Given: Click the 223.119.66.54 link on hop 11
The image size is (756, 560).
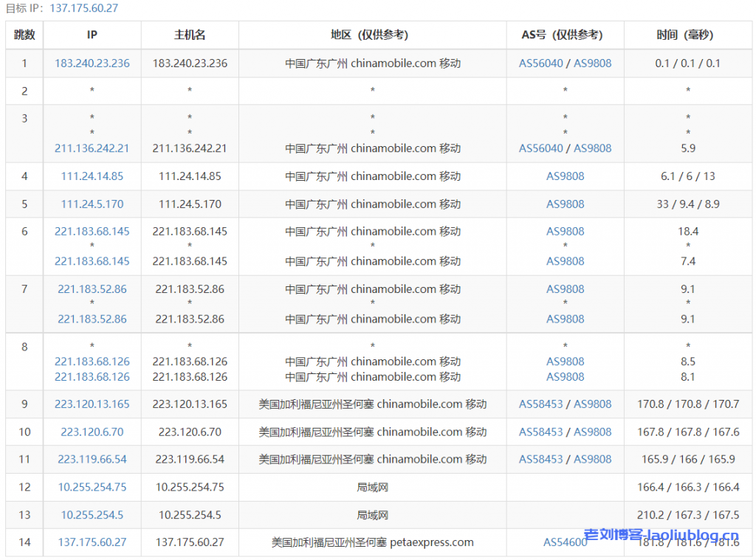Looking at the screenshot, I should tap(92, 458).
